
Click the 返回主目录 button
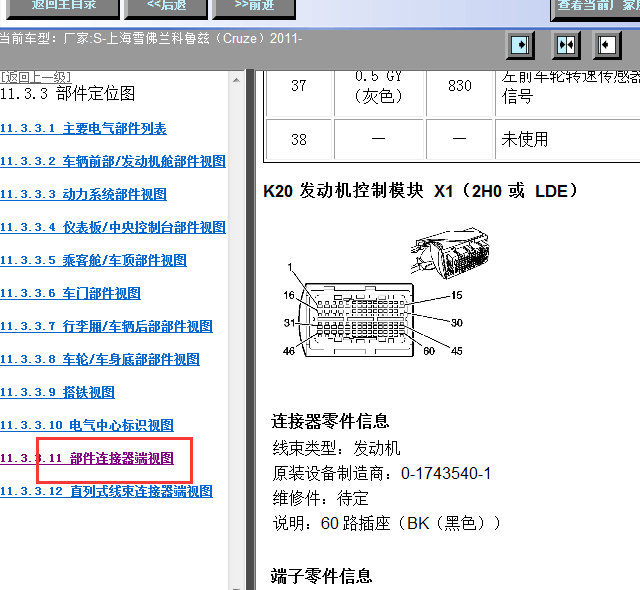[64, 8]
